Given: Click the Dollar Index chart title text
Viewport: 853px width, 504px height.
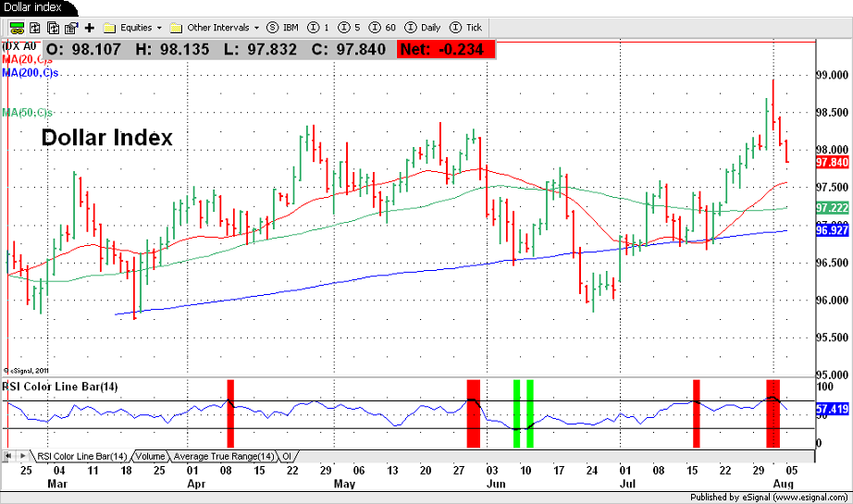Looking at the screenshot, I should (x=106, y=138).
